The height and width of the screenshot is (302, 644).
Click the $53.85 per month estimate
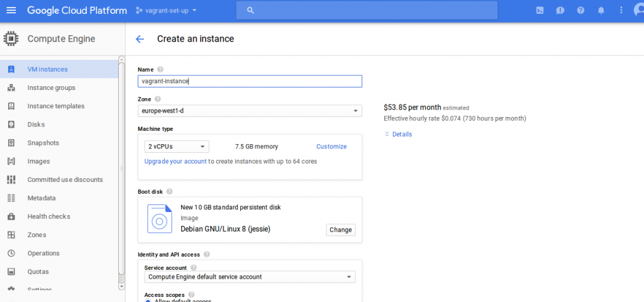413,108
